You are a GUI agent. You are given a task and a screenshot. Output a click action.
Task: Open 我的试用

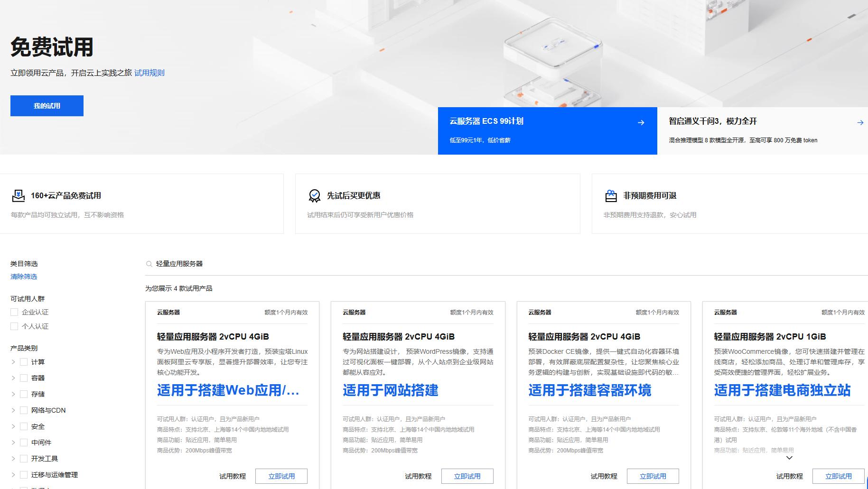pyautogui.click(x=47, y=106)
